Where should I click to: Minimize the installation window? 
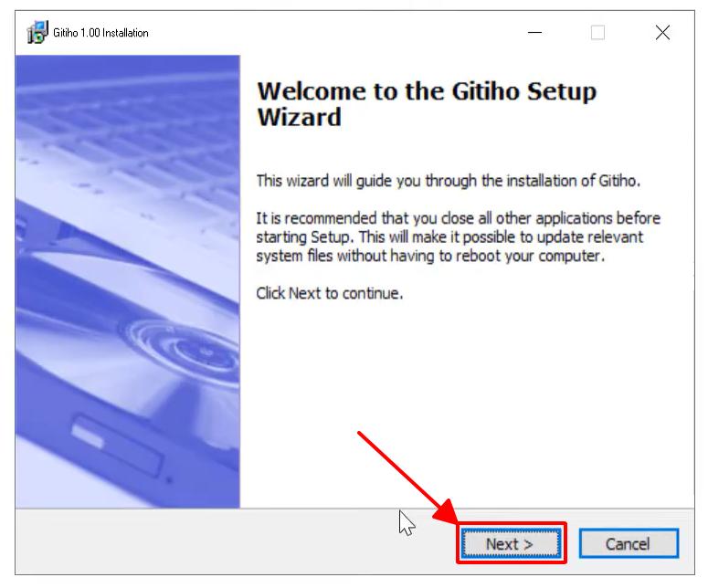tap(534, 33)
